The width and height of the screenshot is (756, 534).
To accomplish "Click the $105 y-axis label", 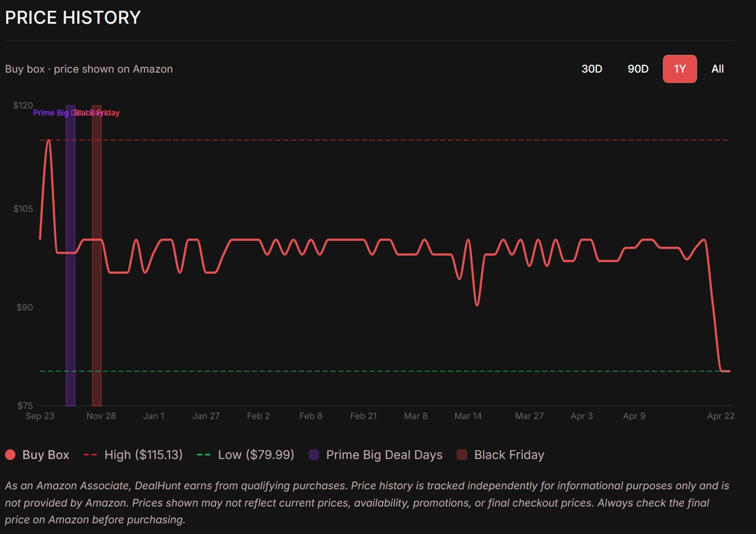I will (23, 209).
